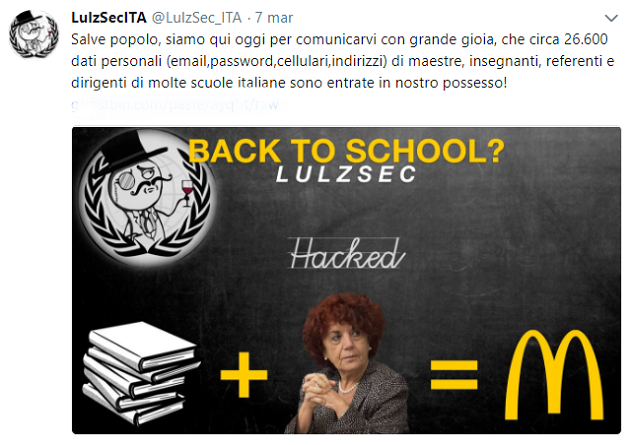
Task: Select the yellow "BACK TO SCHOOL?" headline
Action: coord(346,151)
